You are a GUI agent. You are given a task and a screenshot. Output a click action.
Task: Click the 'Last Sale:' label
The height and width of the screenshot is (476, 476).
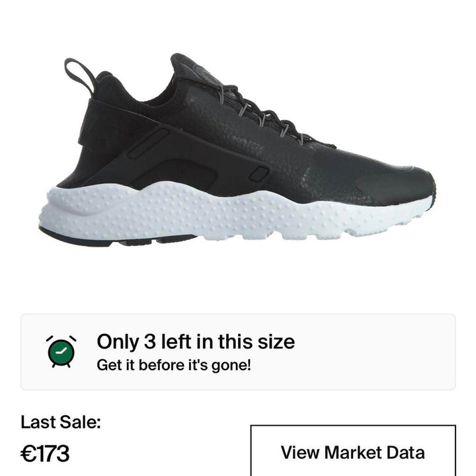tap(61, 422)
